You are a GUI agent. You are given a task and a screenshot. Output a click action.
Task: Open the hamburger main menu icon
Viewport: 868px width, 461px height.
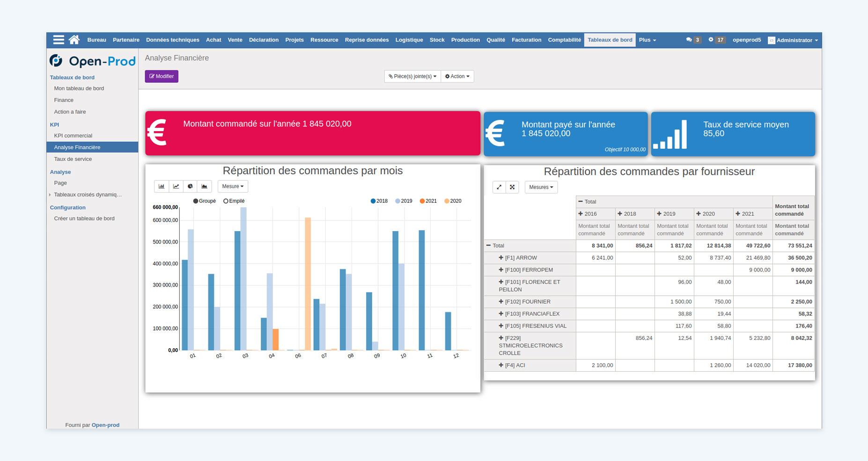pos(59,40)
